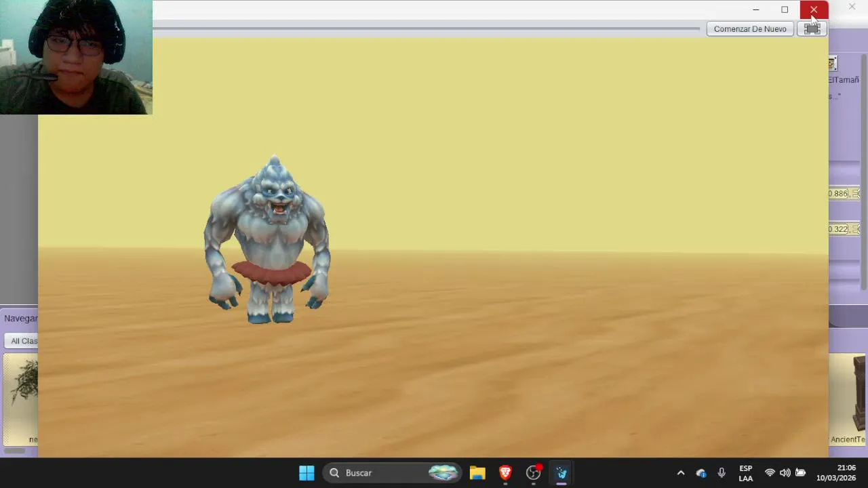This screenshot has height=488, width=868.
Task: Click the Alice taskbar icon
Action: click(x=561, y=473)
